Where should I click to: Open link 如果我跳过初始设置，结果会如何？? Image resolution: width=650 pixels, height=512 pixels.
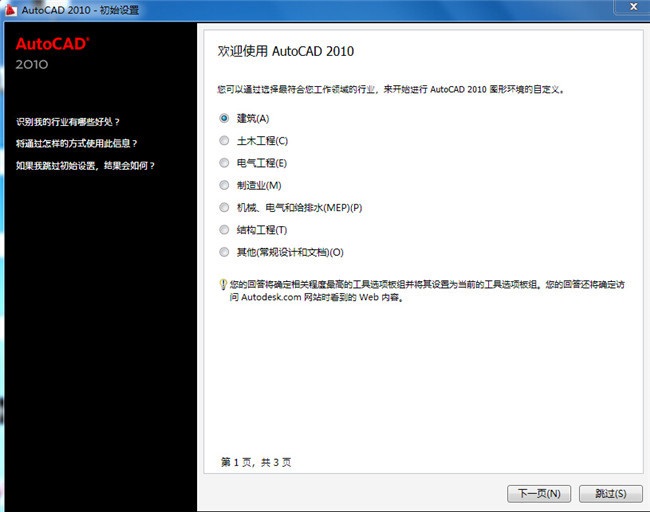click(x=85, y=165)
